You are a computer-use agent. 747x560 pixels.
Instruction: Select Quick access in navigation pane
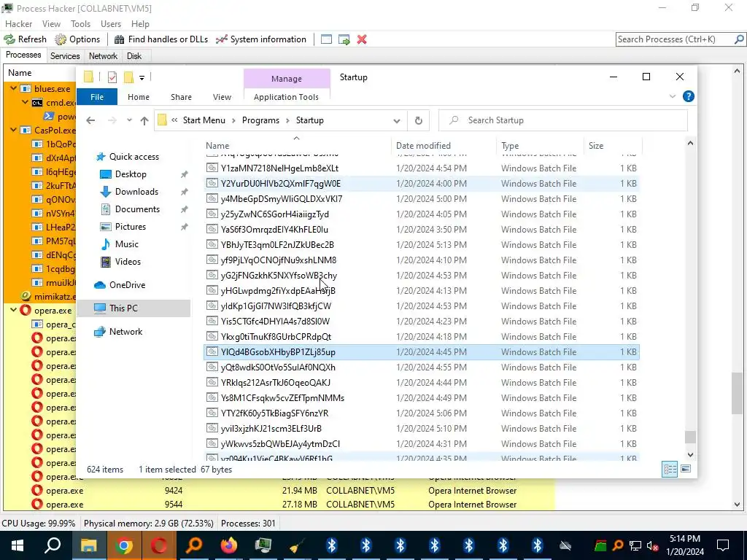(134, 157)
